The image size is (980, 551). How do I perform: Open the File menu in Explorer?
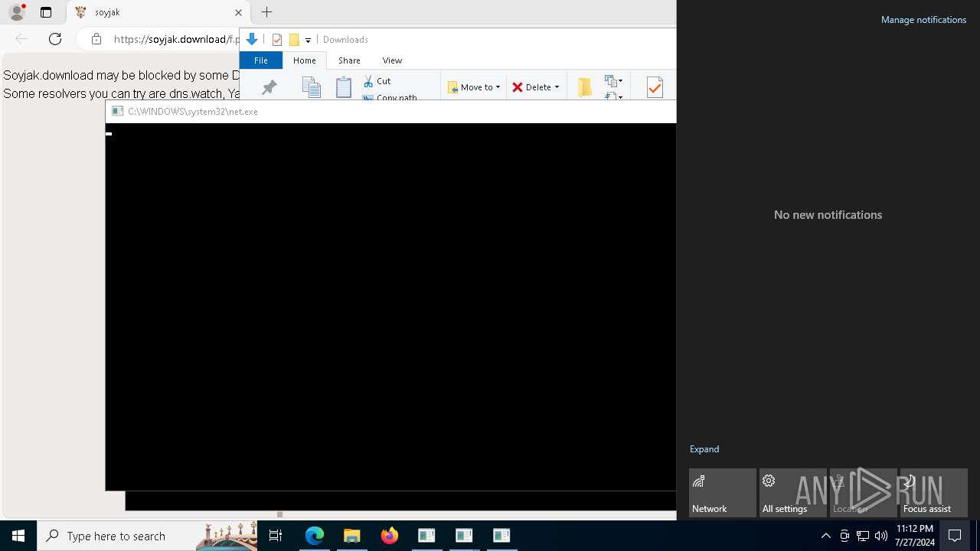tap(261, 60)
